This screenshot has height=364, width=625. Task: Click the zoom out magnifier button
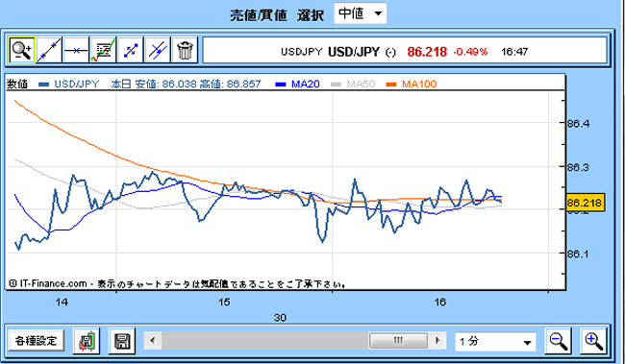[x=558, y=341]
